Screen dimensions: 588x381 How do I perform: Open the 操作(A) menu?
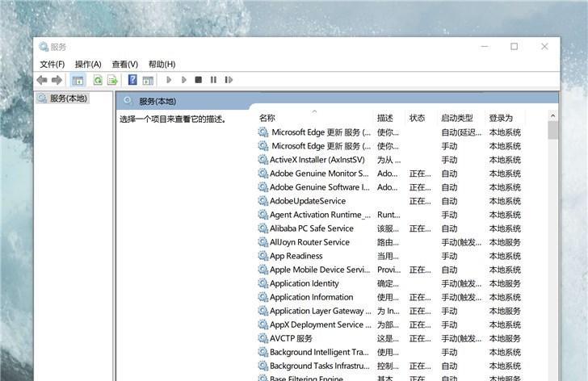coord(88,65)
